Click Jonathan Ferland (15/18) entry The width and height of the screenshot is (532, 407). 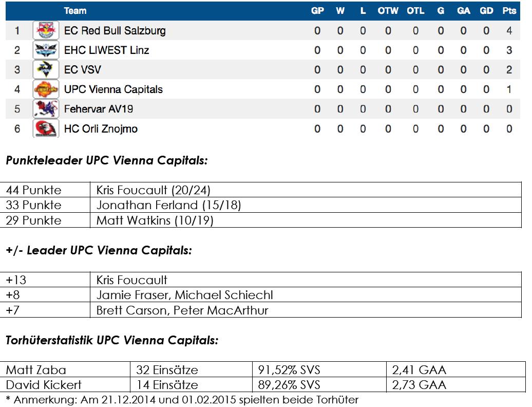point(168,205)
